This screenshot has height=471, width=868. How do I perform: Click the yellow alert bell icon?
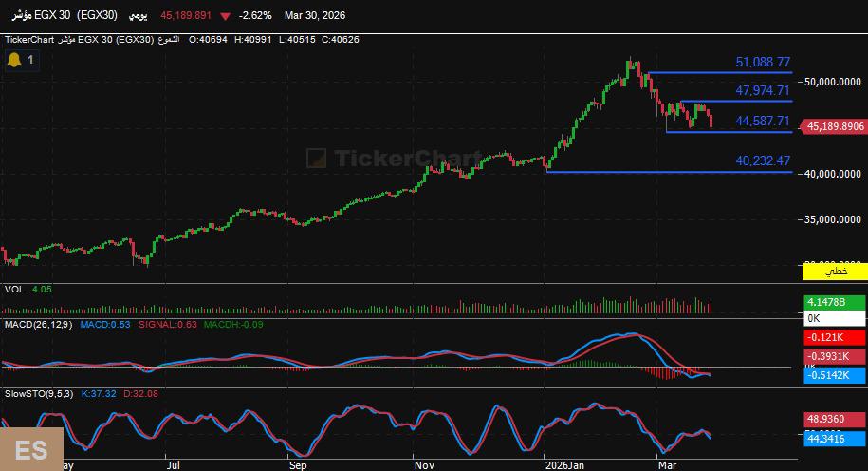(x=14, y=60)
